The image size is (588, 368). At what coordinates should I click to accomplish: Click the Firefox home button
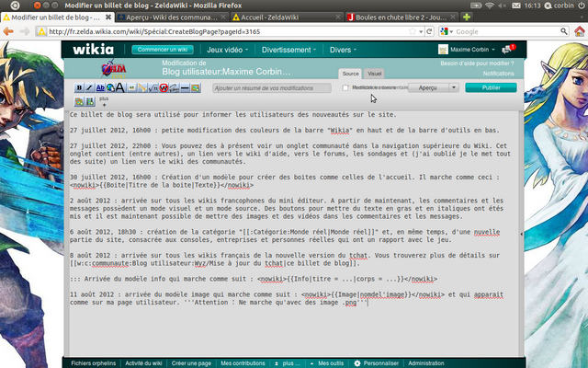[580, 31]
